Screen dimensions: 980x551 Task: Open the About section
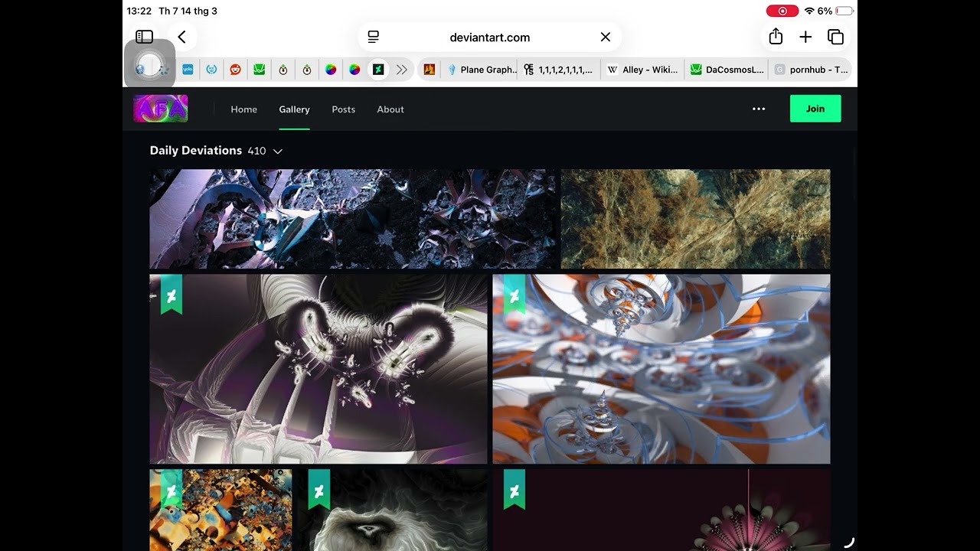[x=390, y=109]
